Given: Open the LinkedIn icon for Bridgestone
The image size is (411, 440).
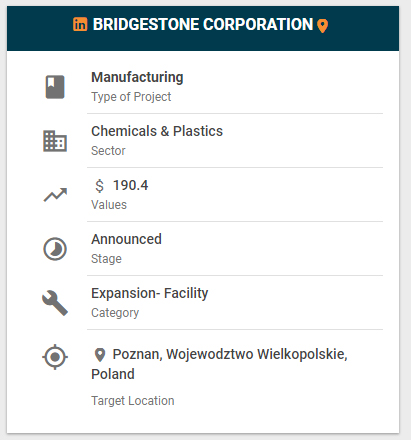Looking at the screenshot, I should (x=80, y=24).
